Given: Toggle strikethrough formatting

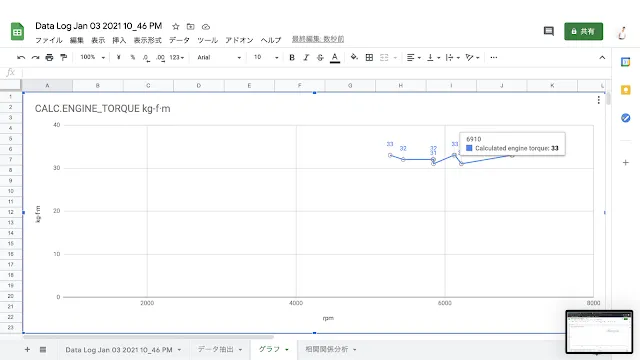Looking at the screenshot, I should coord(320,58).
